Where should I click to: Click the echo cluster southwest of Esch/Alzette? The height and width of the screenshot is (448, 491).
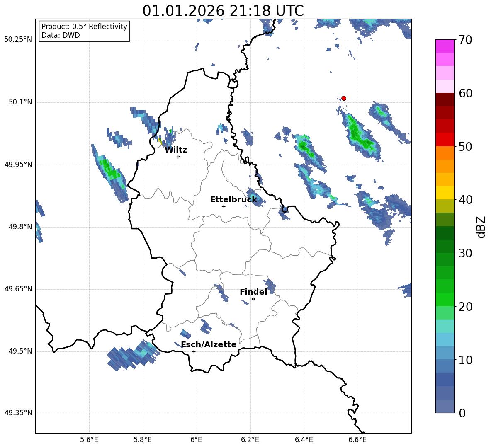(133, 355)
